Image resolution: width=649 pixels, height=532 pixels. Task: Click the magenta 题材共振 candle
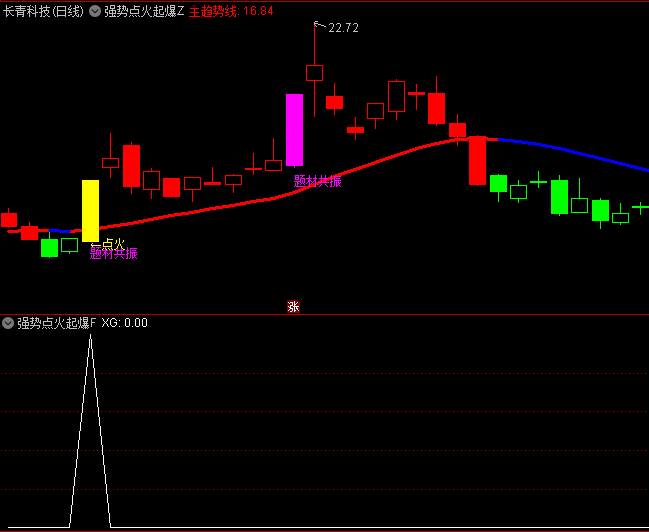pos(294,130)
